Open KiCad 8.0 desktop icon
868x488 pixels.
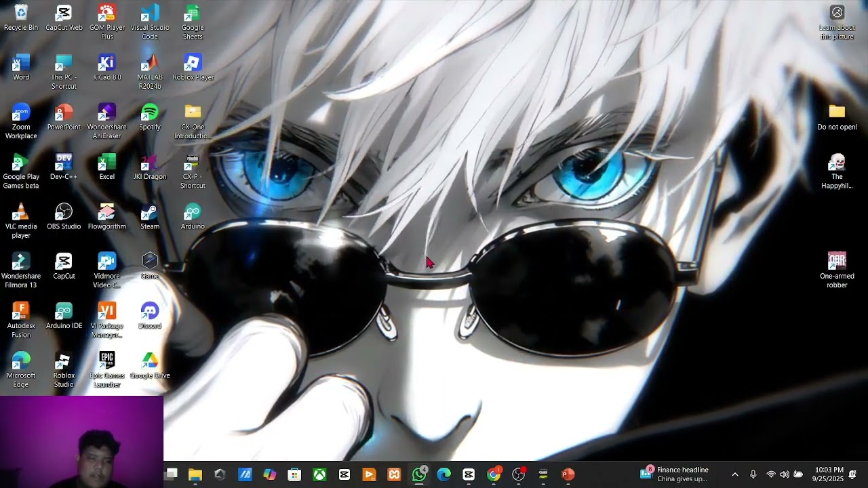pos(106,68)
